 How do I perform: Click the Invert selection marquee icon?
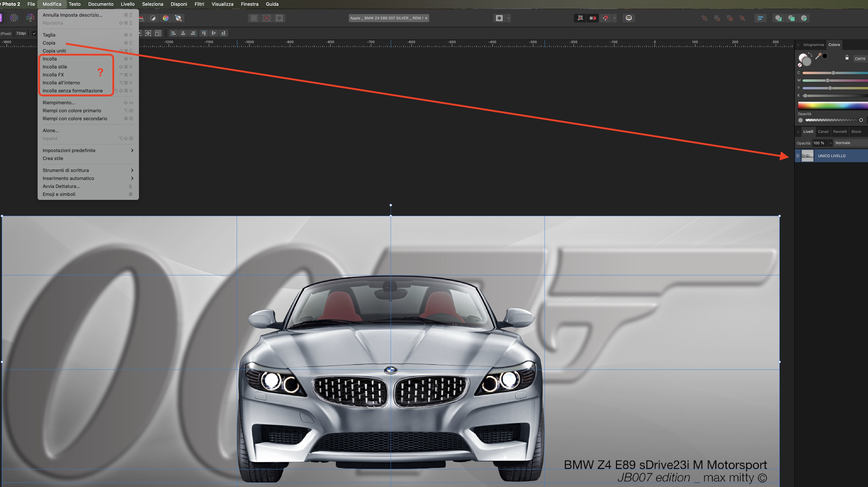[x=279, y=18]
